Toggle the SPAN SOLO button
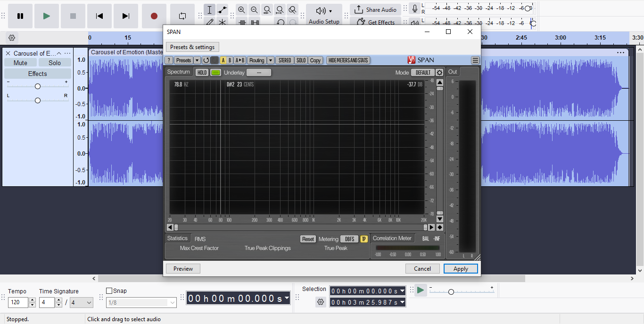The height and width of the screenshot is (324, 644). tap(301, 60)
